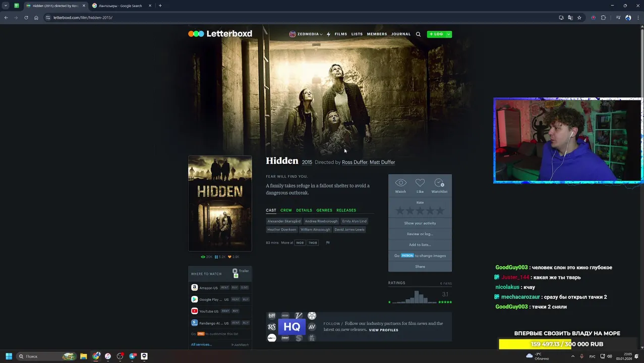Click the ratings histogram bars
644x363 pixels.
[x=414, y=297]
